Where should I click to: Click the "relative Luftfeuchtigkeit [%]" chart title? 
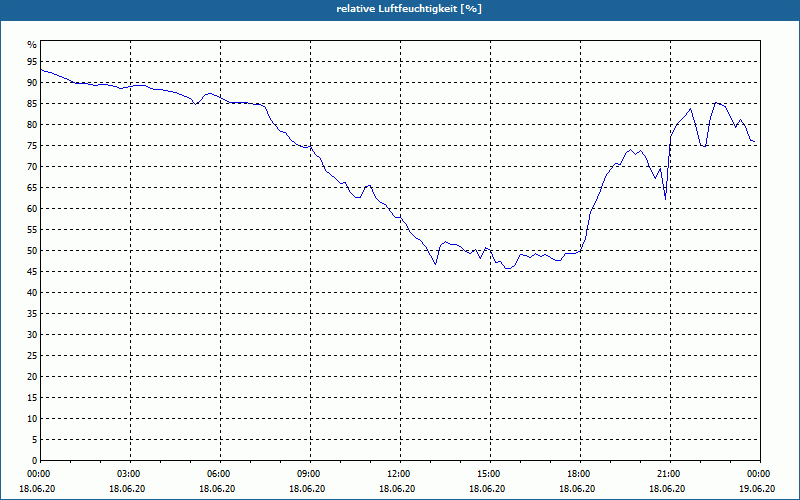click(x=409, y=9)
